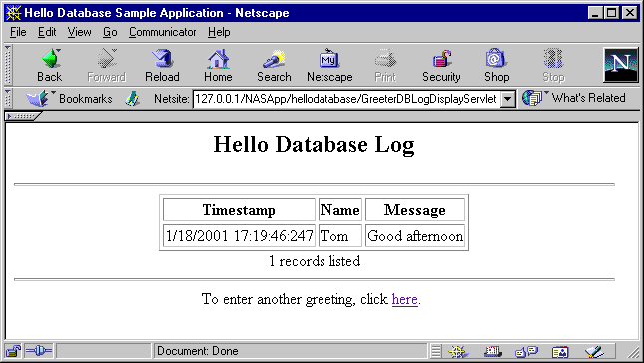
Task: Toggle the online/offline connection icon
Action: click(39, 351)
